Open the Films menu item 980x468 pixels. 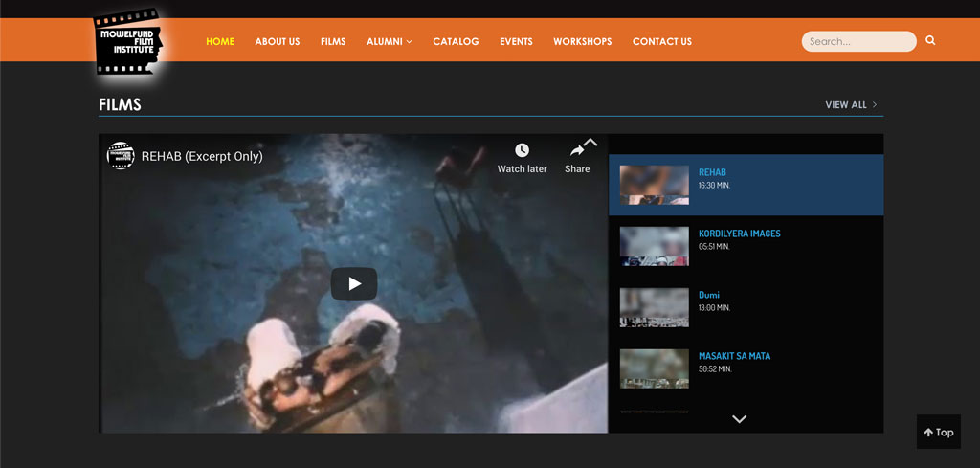point(333,41)
